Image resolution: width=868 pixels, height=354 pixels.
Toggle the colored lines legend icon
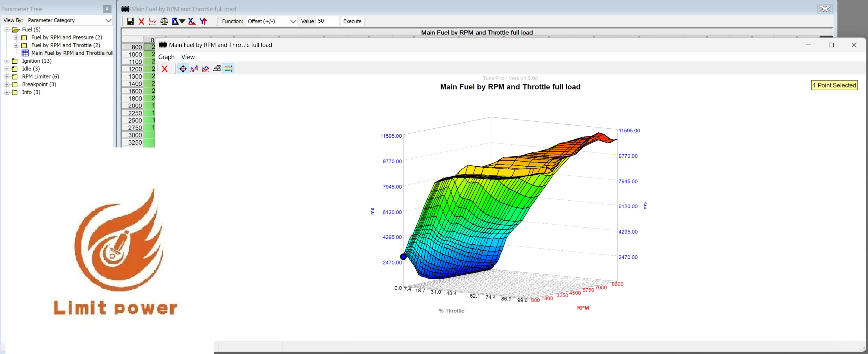click(229, 69)
